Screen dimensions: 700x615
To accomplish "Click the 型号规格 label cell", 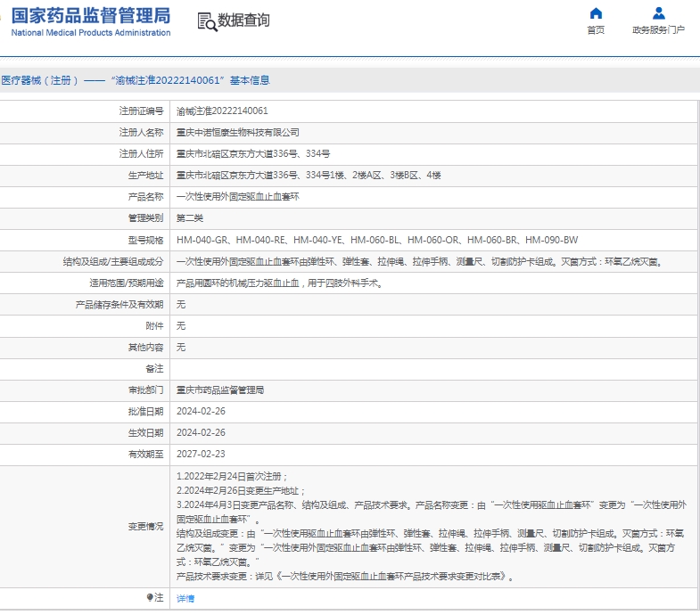I will (x=85, y=240).
